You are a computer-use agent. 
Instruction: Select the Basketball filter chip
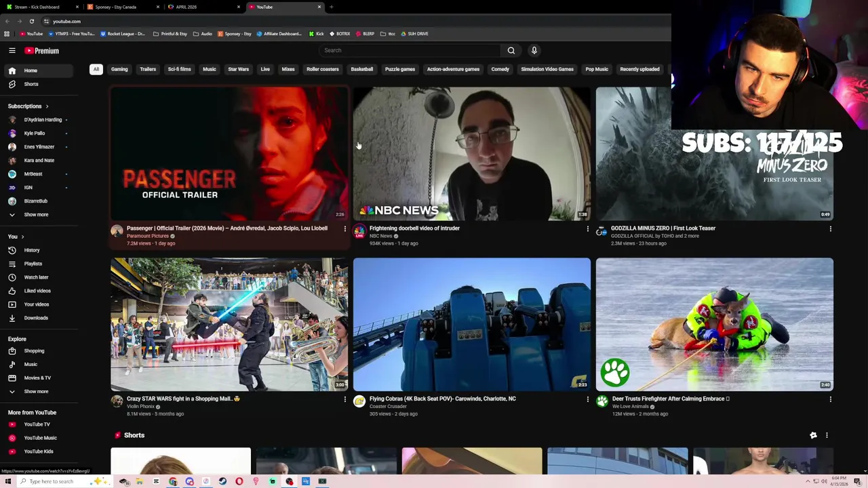[x=361, y=69]
